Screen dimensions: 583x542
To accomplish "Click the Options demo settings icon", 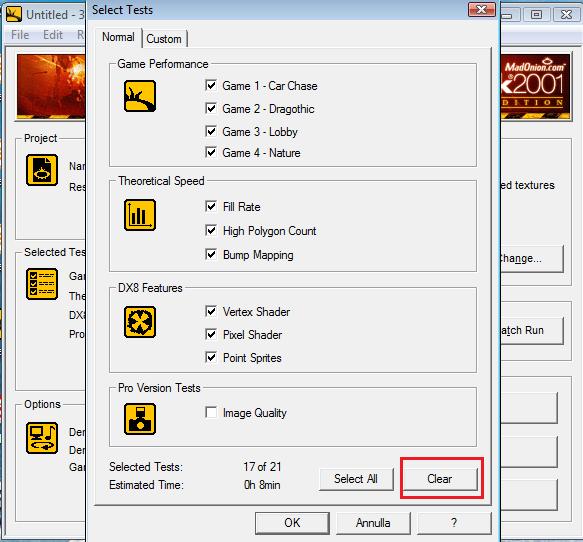I will [42, 438].
